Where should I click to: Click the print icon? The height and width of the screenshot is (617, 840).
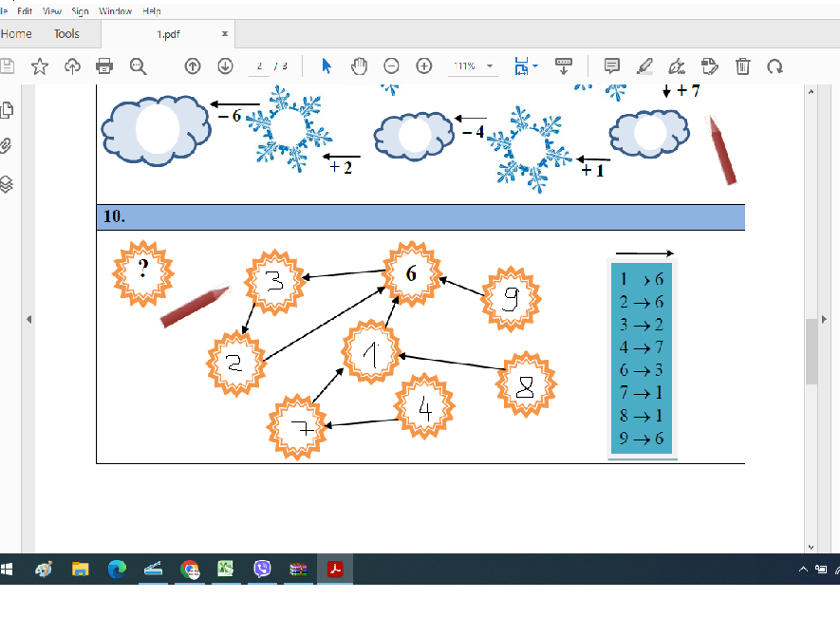point(104,65)
